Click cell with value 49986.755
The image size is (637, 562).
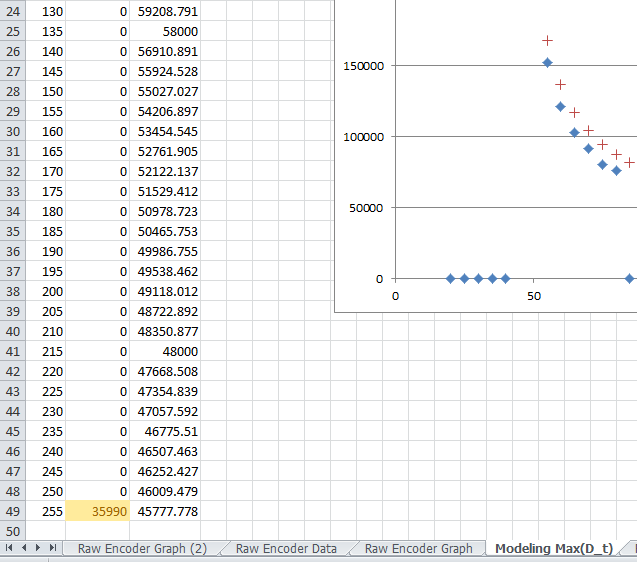[x=165, y=252]
